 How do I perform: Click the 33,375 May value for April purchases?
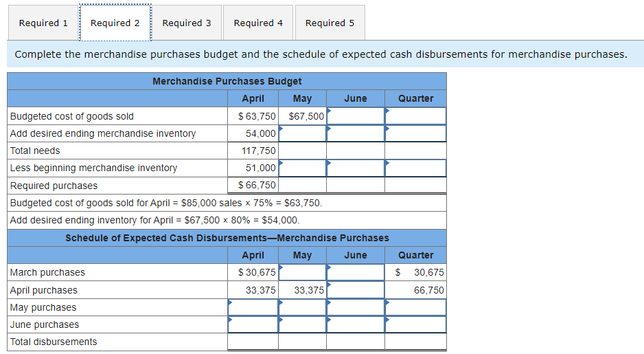(309, 290)
